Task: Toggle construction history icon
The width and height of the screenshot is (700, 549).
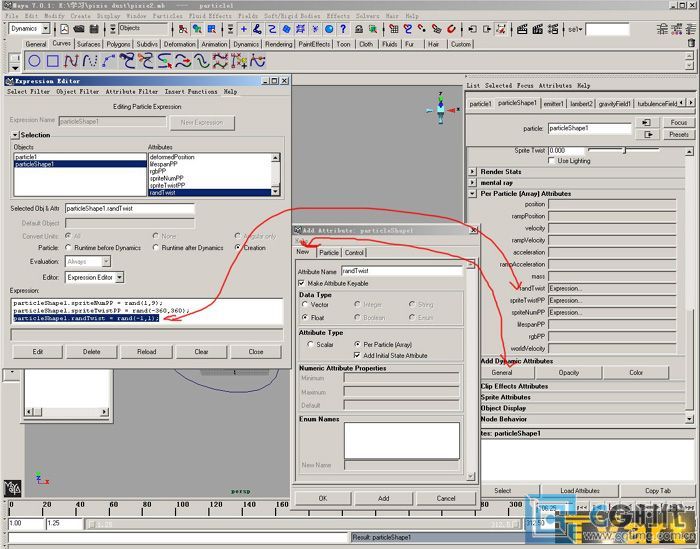Action: coord(501,29)
